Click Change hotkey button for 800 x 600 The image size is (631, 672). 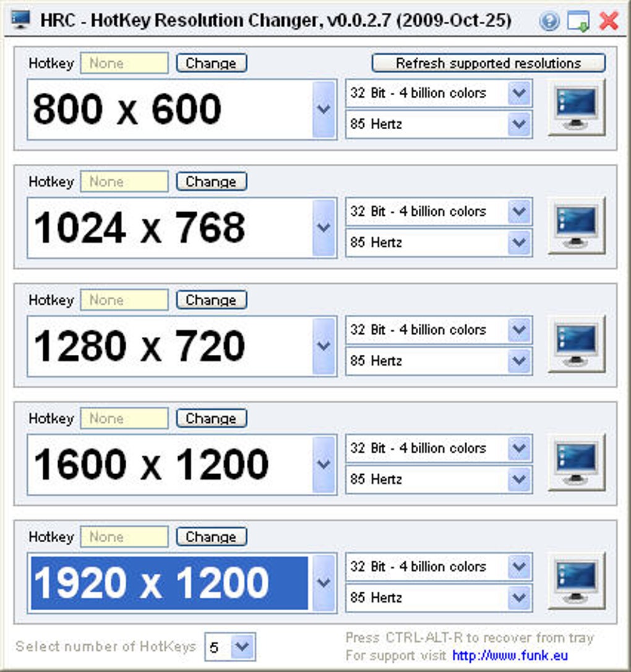211,63
